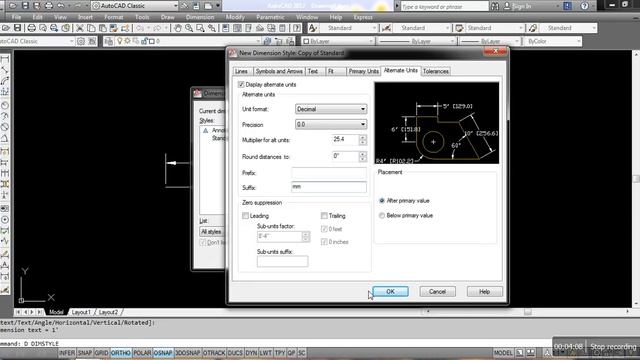Click the Table Style icon
This screenshot has height=360, width=640.
(459, 28)
